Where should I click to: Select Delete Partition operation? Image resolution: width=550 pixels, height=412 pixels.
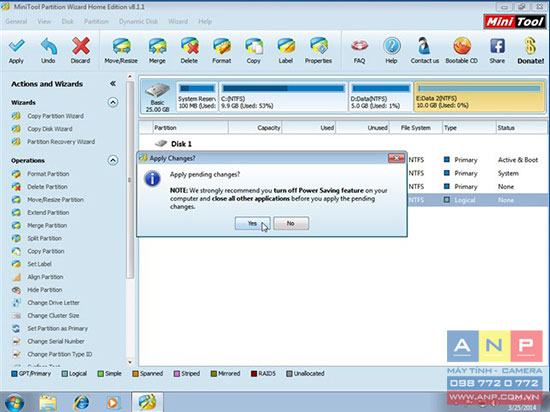[47, 187]
